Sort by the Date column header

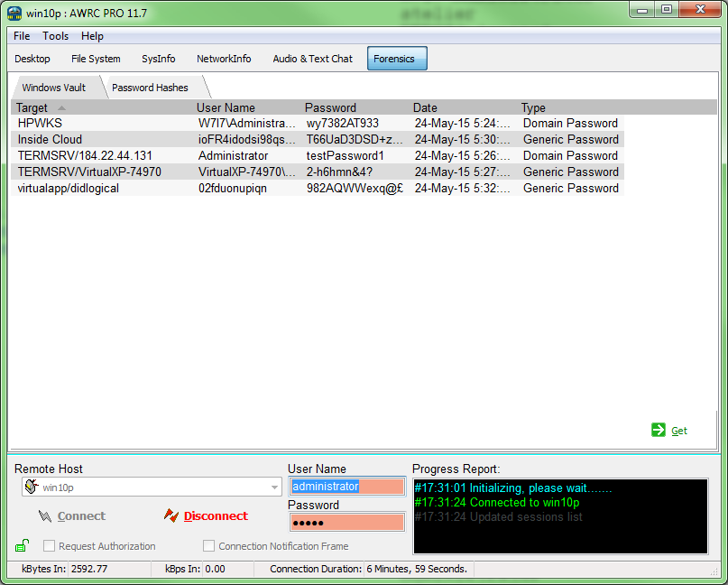425,107
